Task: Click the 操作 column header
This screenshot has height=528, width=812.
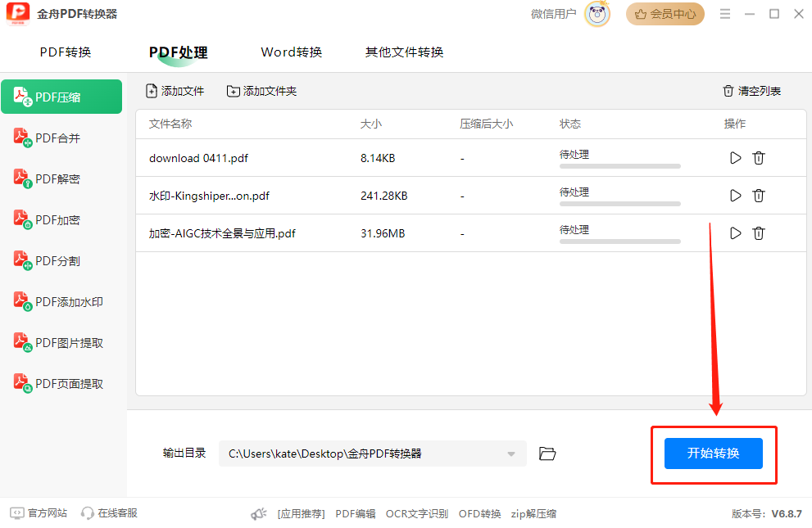Action: pyautogui.click(x=735, y=124)
